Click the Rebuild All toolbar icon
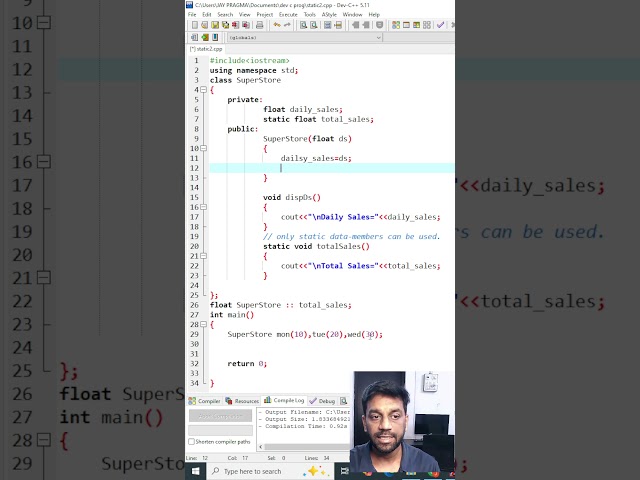640x480 pixels. pyautogui.click(x=427, y=25)
